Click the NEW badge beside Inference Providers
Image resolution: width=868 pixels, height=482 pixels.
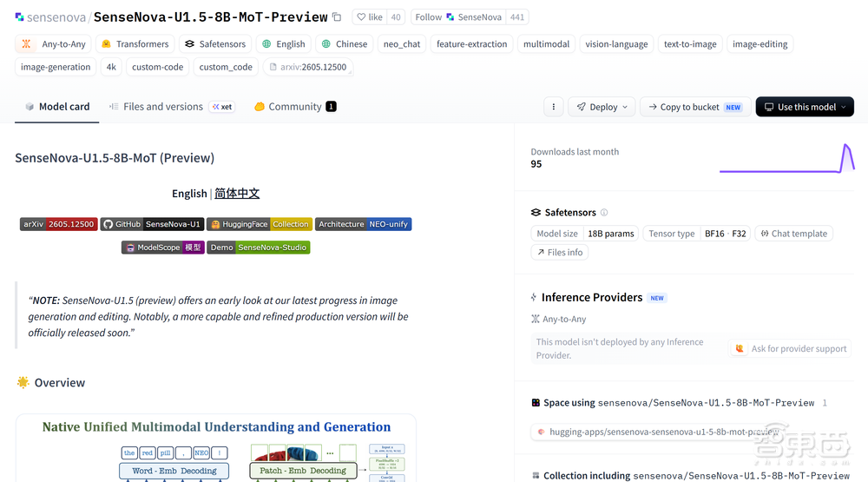pos(657,298)
